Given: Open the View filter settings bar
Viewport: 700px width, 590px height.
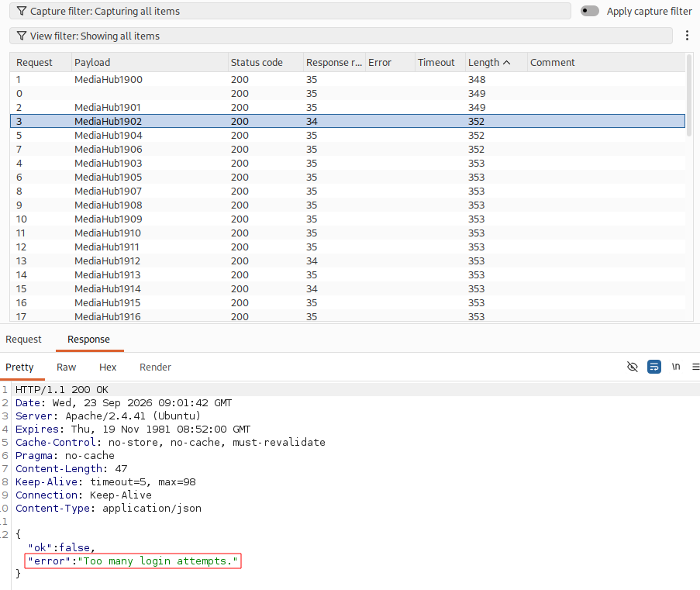Looking at the screenshot, I should [x=341, y=36].
